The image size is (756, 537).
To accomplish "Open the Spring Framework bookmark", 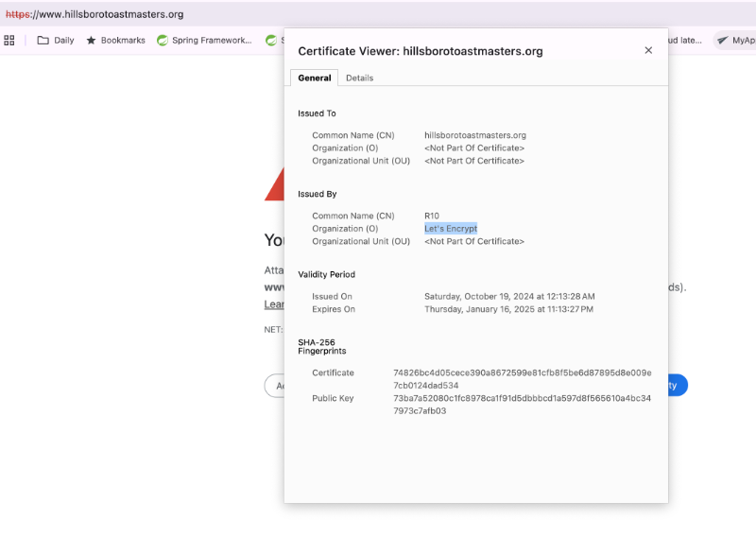I will pyautogui.click(x=204, y=41).
